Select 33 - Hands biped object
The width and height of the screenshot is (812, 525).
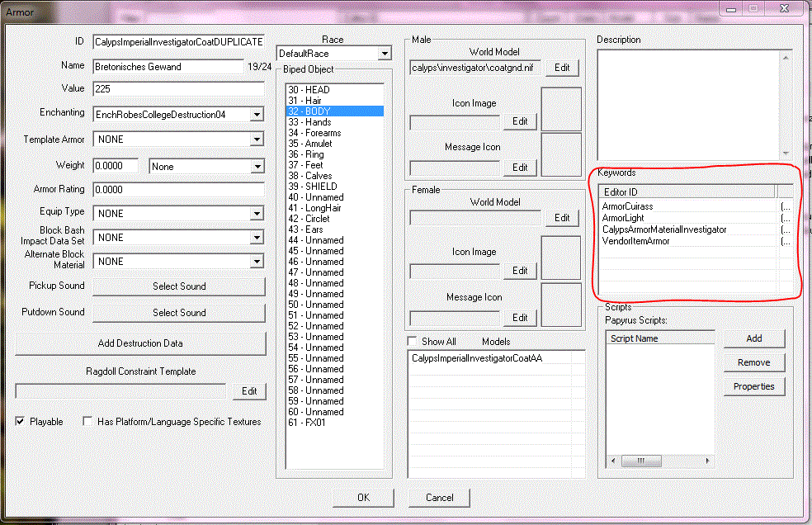(x=309, y=122)
